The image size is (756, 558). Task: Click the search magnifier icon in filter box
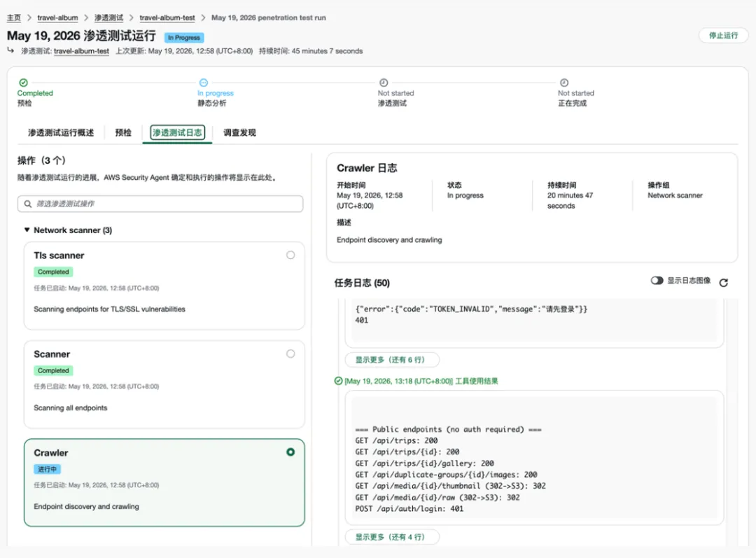[28, 204]
